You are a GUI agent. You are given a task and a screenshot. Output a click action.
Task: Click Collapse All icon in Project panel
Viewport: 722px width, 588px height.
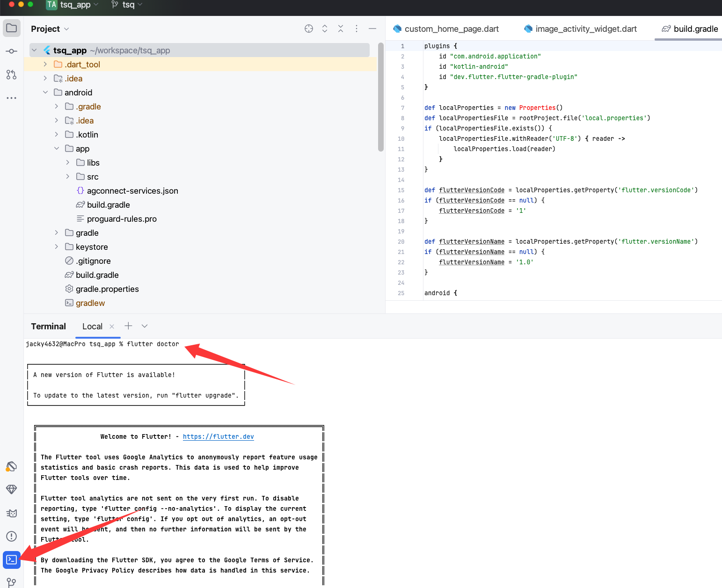pos(341,29)
